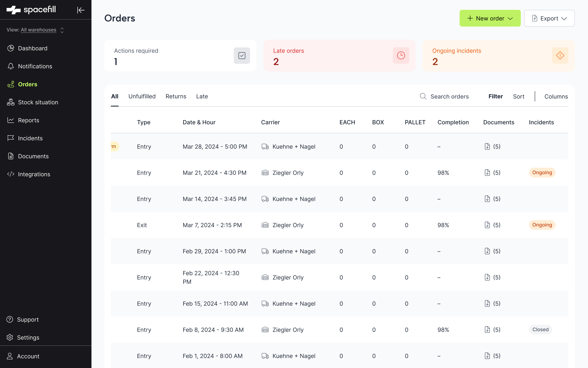Image resolution: width=588 pixels, height=368 pixels.
Task: Click the search magnifier icon
Action: (423, 96)
